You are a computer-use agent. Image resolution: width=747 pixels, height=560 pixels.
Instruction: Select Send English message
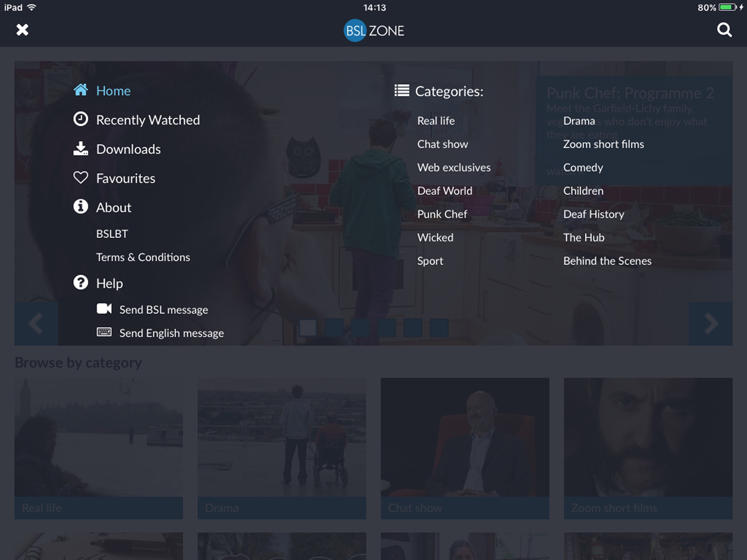click(x=171, y=333)
